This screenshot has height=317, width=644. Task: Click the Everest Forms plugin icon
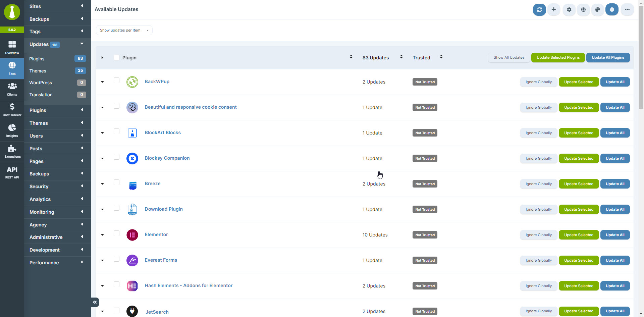[132, 260]
